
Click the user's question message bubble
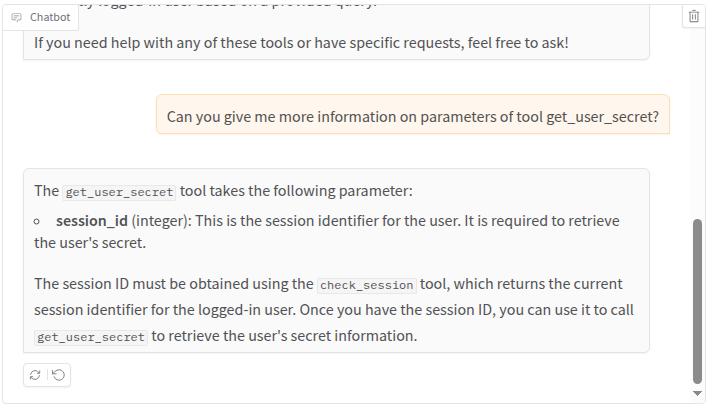pos(412,116)
